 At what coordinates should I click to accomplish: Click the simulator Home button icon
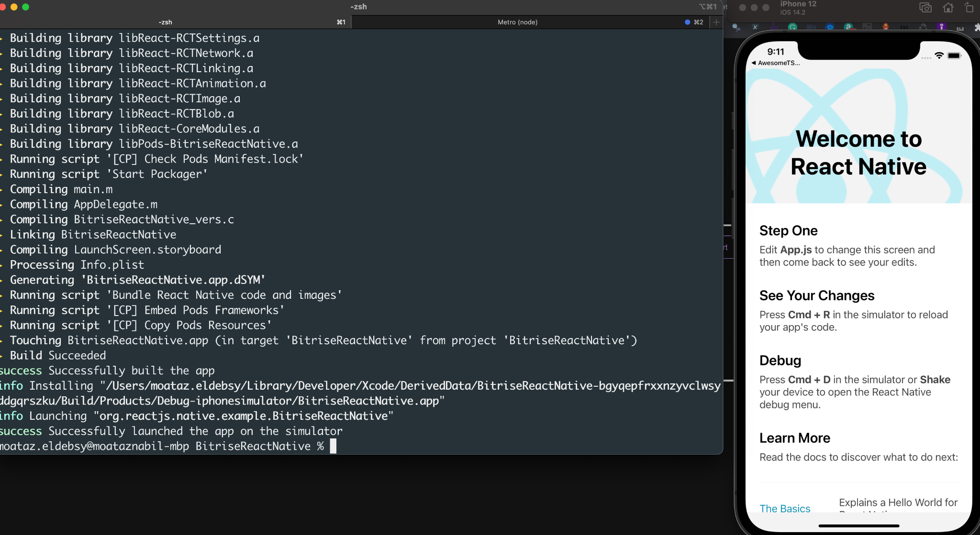(x=948, y=8)
